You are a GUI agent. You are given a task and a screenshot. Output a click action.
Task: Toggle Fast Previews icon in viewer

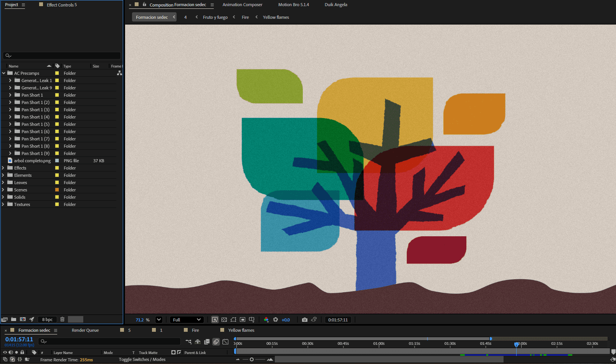point(215,320)
